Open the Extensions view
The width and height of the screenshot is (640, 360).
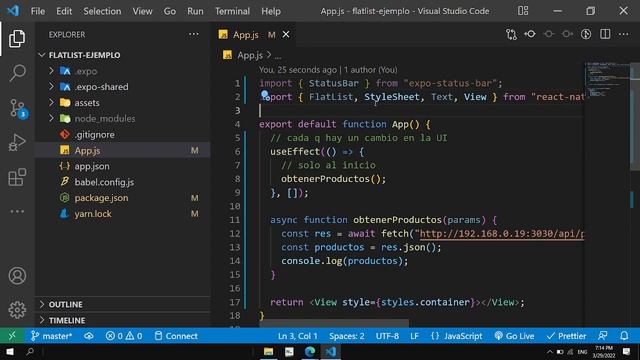(x=17, y=177)
